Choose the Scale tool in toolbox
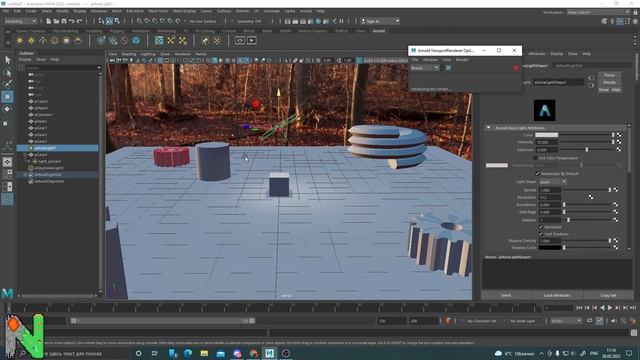Image resolution: width=640 pixels, height=360 pixels. [x=7, y=122]
